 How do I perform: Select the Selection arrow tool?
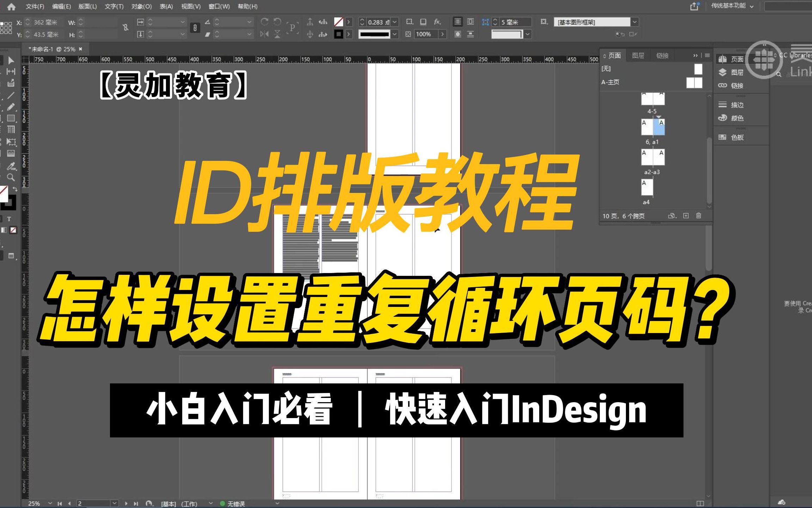[x=11, y=60]
